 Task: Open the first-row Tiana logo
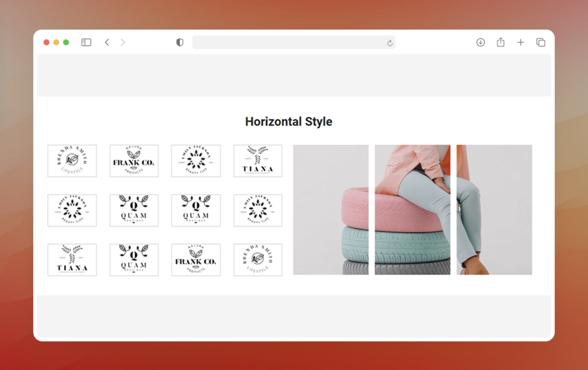[x=258, y=161]
